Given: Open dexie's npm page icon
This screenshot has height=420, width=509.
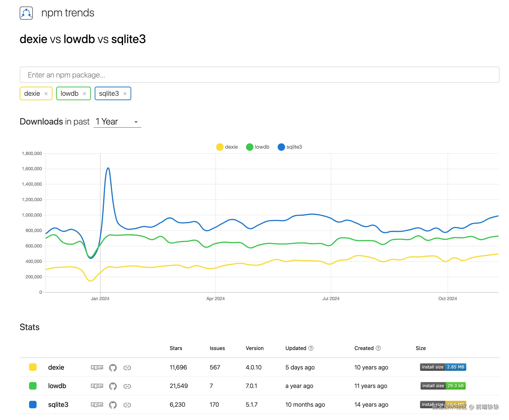Looking at the screenshot, I should [97, 367].
